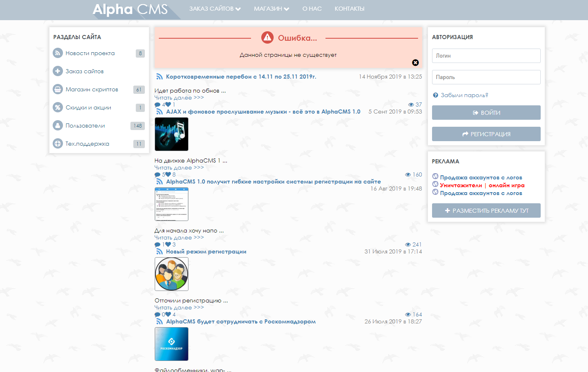This screenshot has width=588, height=372.
Task: Click into the Пароль password field
Action: pos(486,77)
